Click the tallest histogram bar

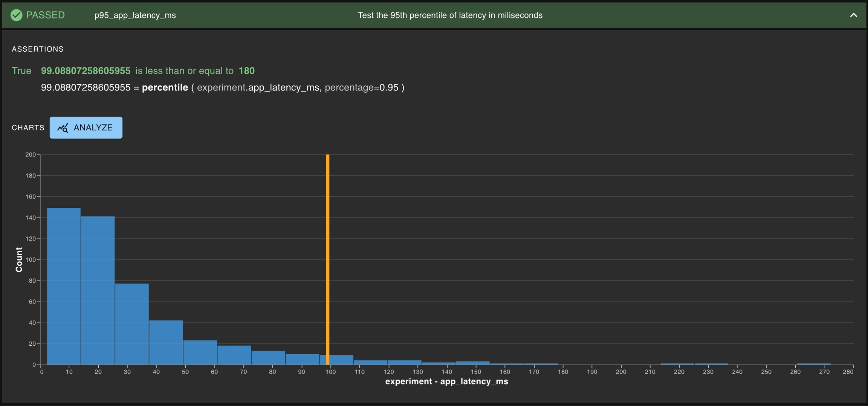coord(64,286)
